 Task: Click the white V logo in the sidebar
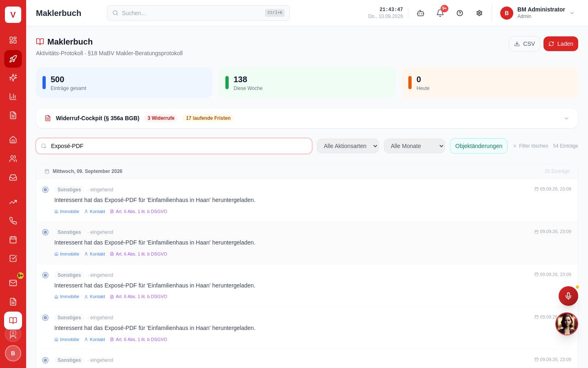point(13,15)
